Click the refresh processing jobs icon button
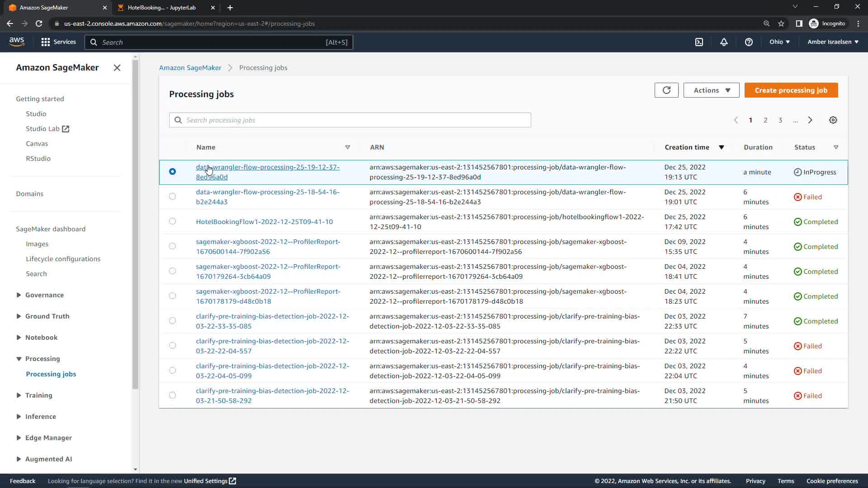This screenshot has height=488, width=868. pyautogui.click(x=666, y=90)
